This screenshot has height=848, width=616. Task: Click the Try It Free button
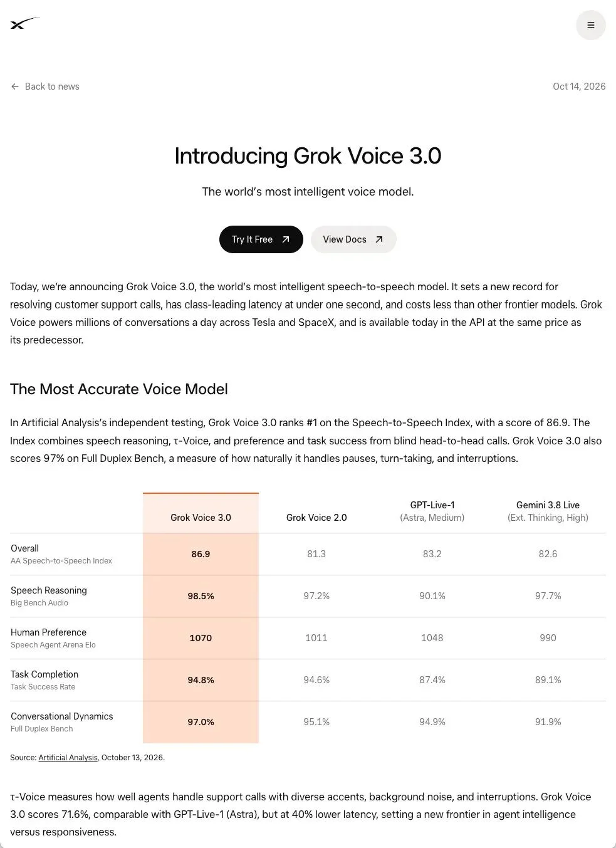click(x=261, y=239)
